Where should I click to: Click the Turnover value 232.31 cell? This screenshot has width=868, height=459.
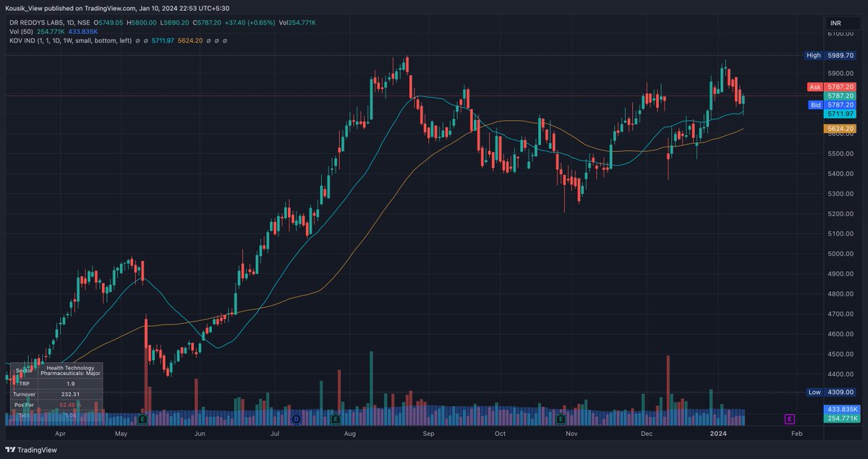tap(70, 394)
